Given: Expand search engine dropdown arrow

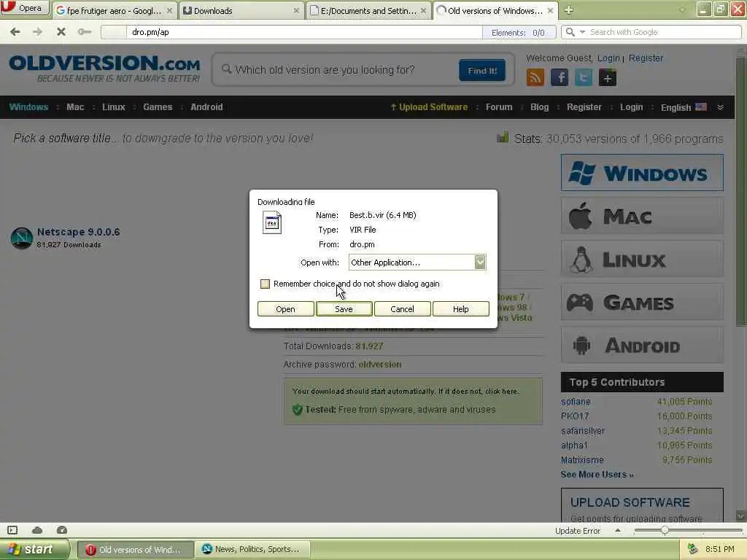Looking at the screenshot, I should (x=582, y=32).
